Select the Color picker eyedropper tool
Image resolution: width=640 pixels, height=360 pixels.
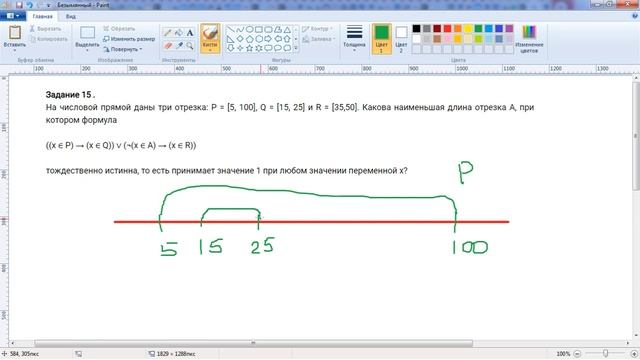pyautogui.click(x=179, y=46)
